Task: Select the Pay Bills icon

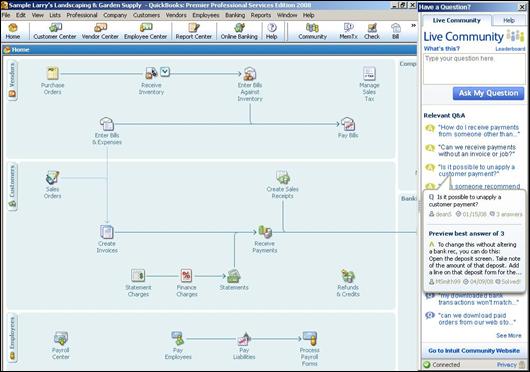Action: 348,124
